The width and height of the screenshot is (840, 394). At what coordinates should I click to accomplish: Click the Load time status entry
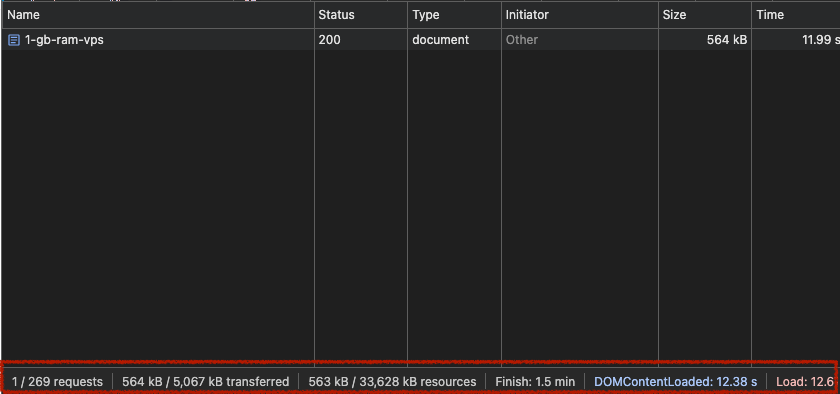pos(805,382)
